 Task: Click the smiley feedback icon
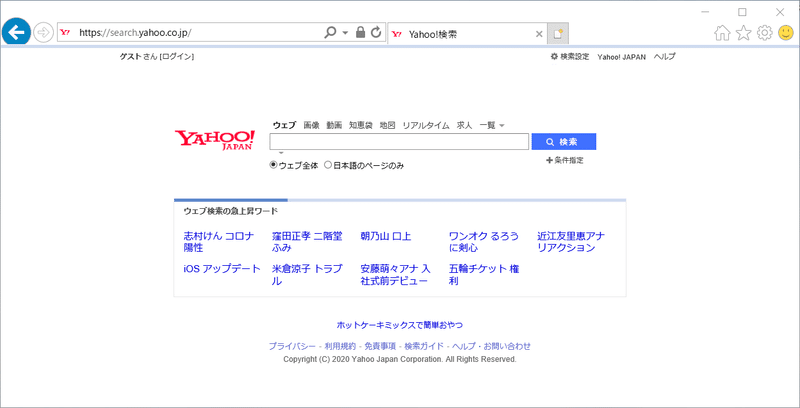(785, 33)
